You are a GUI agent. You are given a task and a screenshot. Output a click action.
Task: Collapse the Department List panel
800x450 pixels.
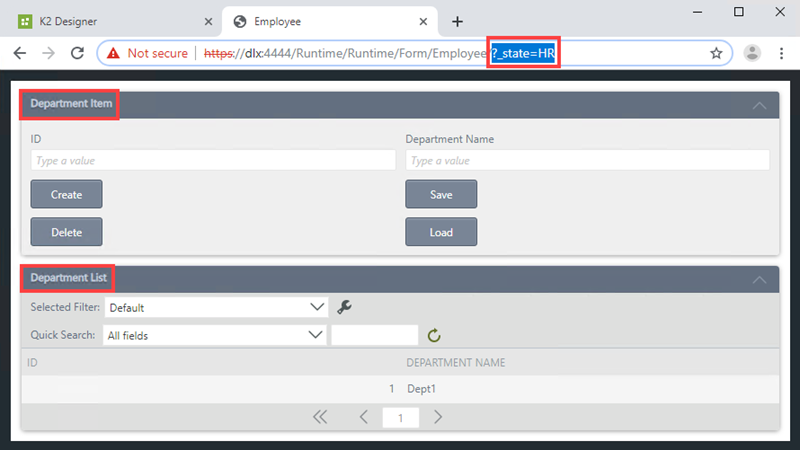(759, 280)
